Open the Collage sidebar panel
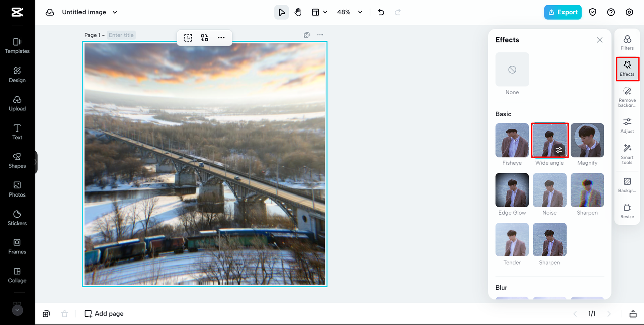Screen dimensions: 644x325 tap(17, 275)
